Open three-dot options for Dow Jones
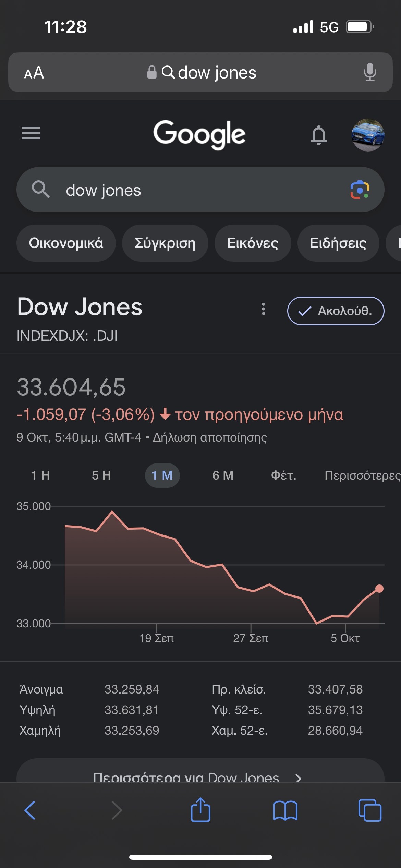401x868 pixels. tap(263, 309)
